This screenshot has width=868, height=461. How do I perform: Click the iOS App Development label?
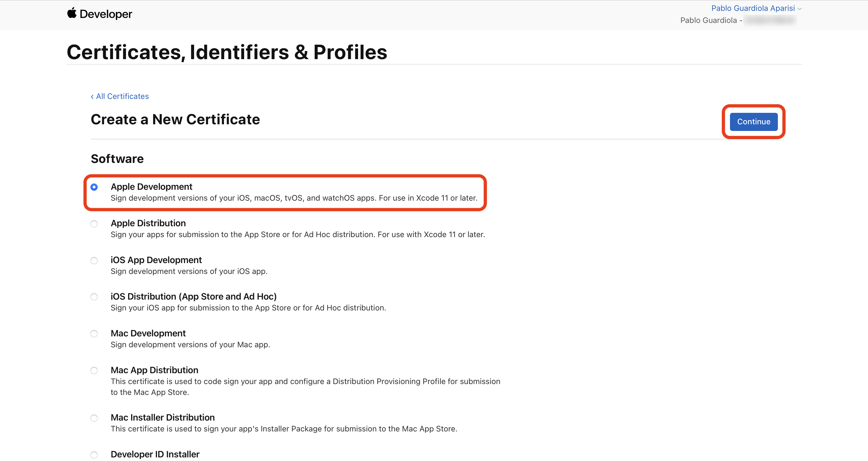click(156, 260)
